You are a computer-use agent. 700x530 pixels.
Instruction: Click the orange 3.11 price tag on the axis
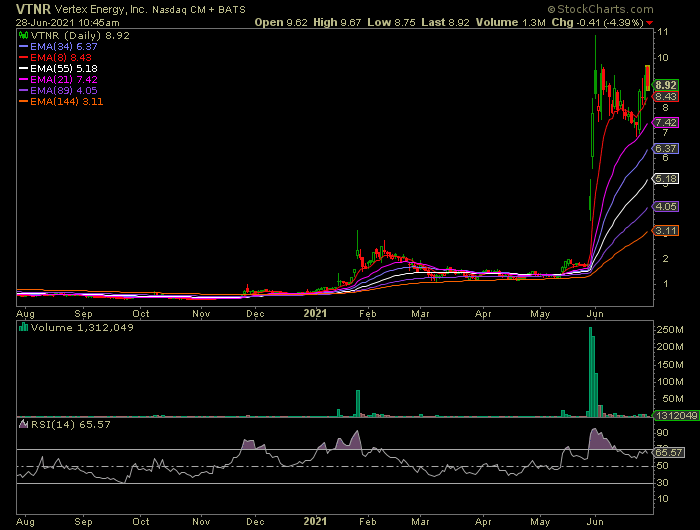tap(666, 230)
